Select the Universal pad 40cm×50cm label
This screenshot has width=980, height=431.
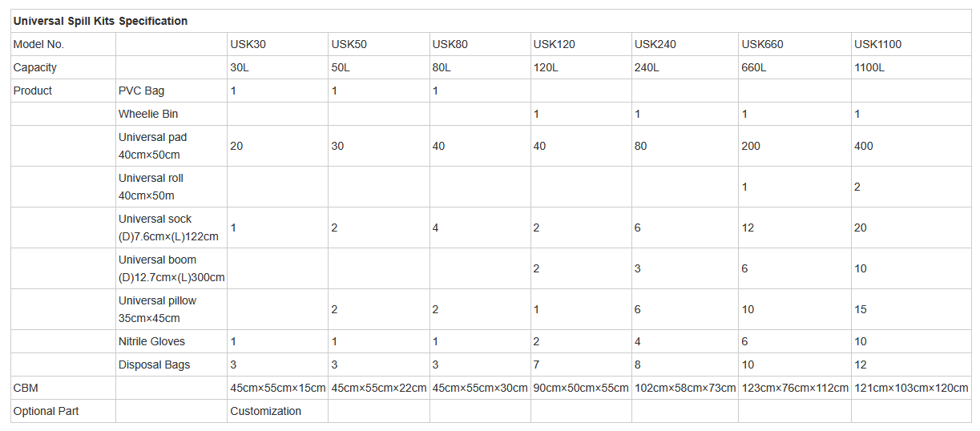[152, 146]
